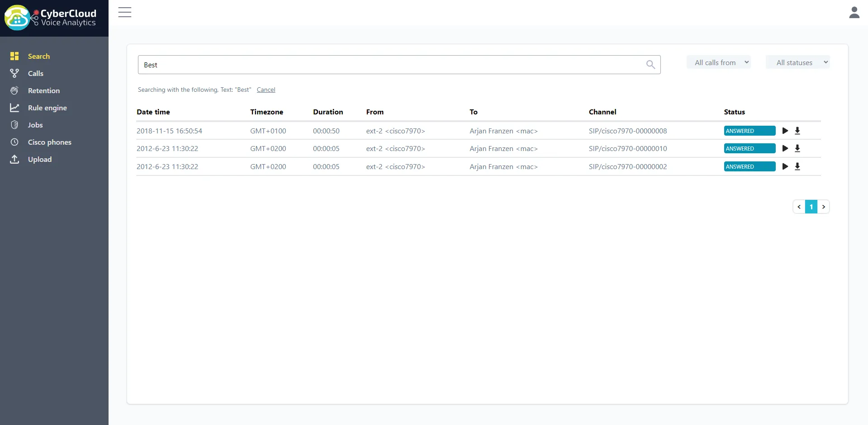Go to next results page
Image resolution: width=868 pixels, height=425 pixels.
point(823,207)
